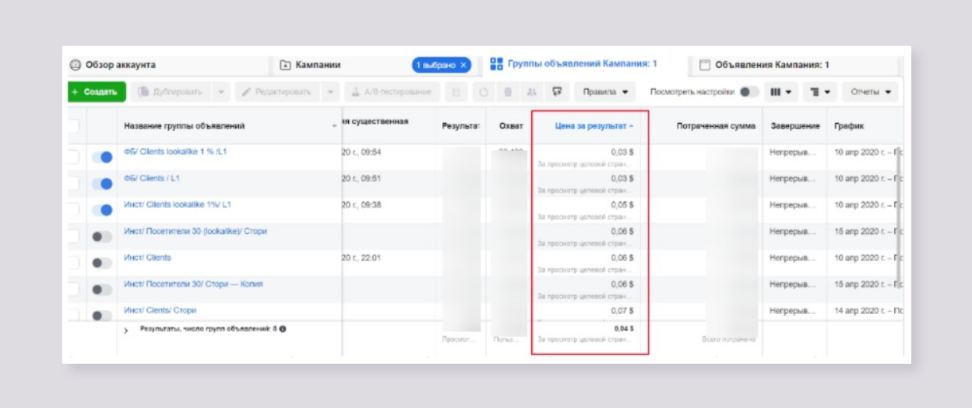Viewport: 972px width, 408px height.
Task: Open the Отчеты dropdown
Action: 868,92
